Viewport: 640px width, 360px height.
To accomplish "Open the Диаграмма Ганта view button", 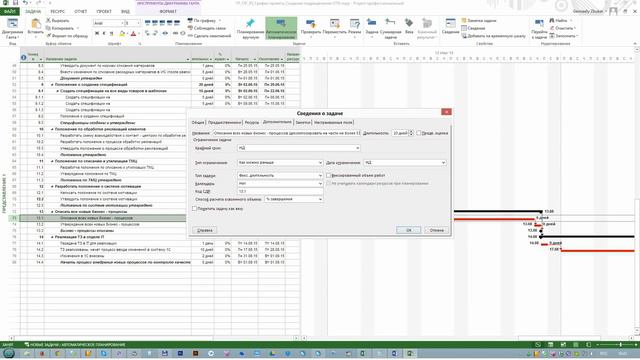I will pos(12,28).
